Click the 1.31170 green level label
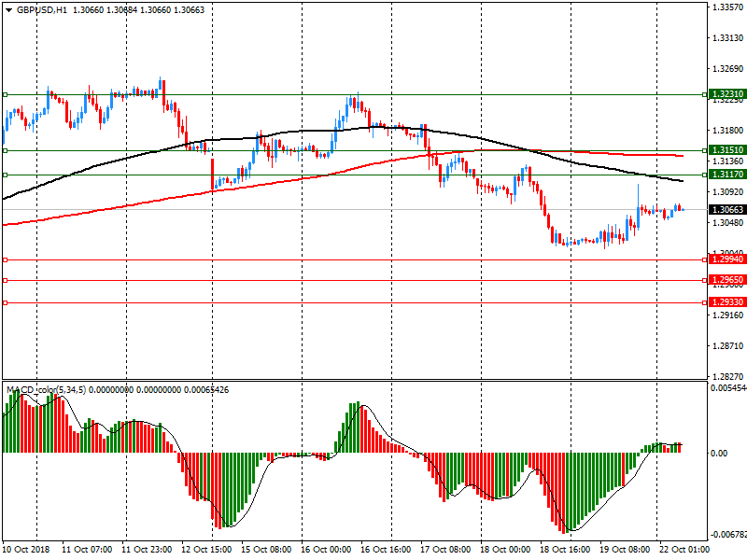 726,175
